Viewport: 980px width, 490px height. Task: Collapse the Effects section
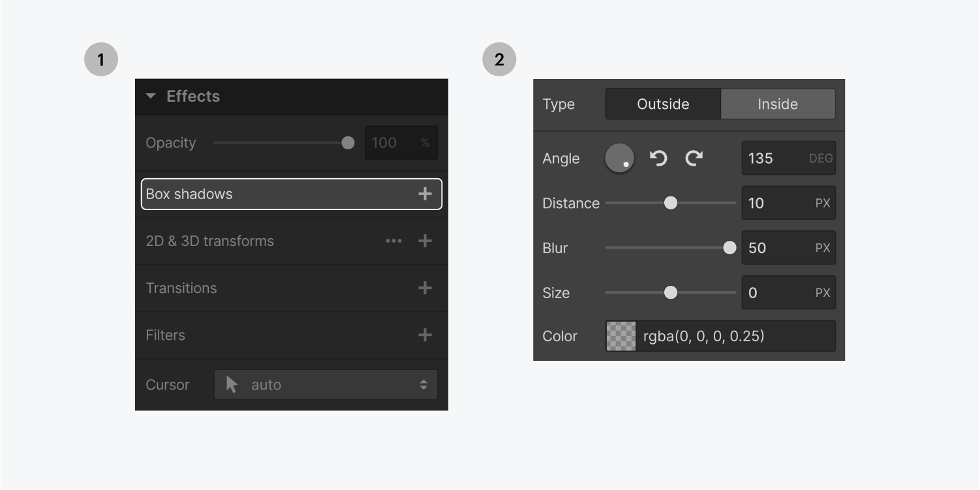coord(151,95)
